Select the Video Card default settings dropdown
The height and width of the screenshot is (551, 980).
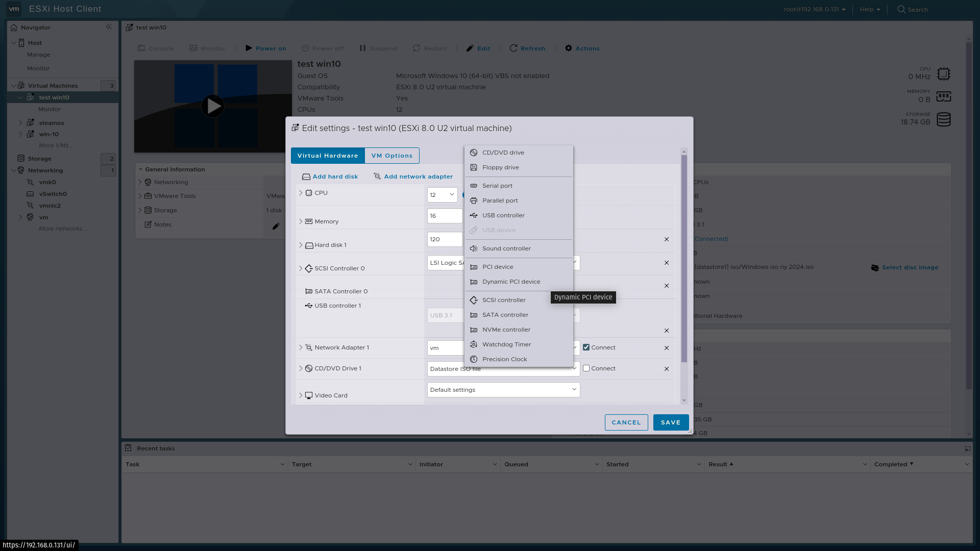tap(502, 390)
